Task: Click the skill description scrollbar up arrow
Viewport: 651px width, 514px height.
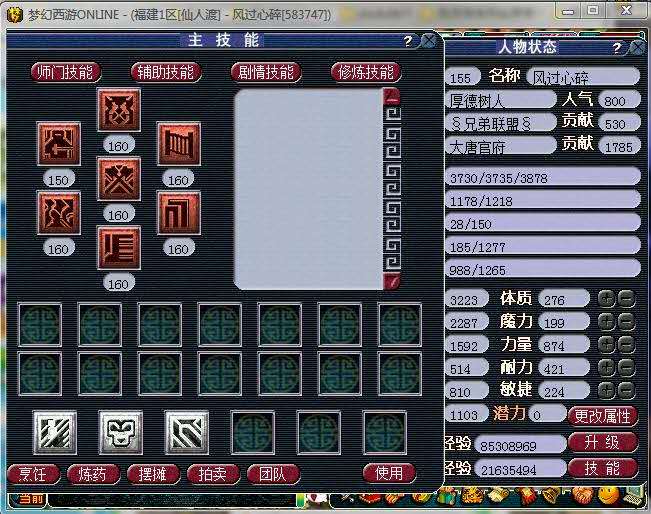Action: (392, 96)
